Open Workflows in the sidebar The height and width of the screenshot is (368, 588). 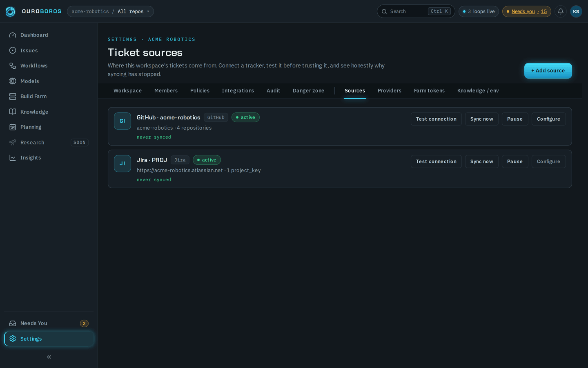49,66
